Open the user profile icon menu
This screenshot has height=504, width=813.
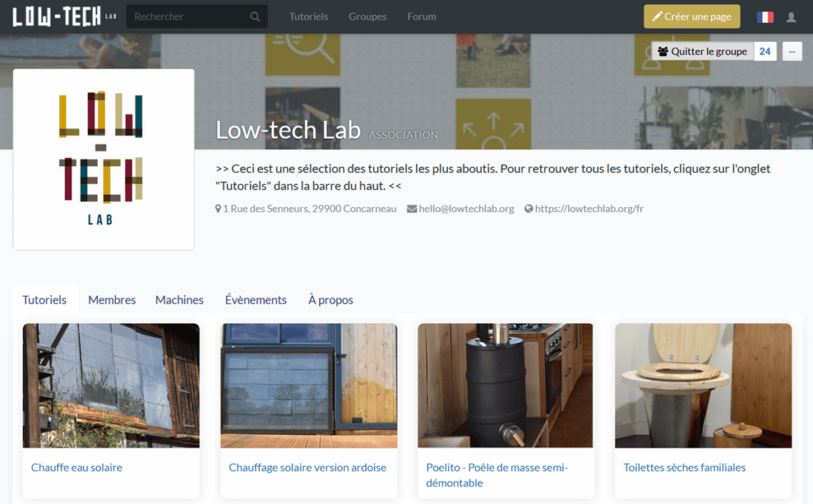click(x=791, y=17)
